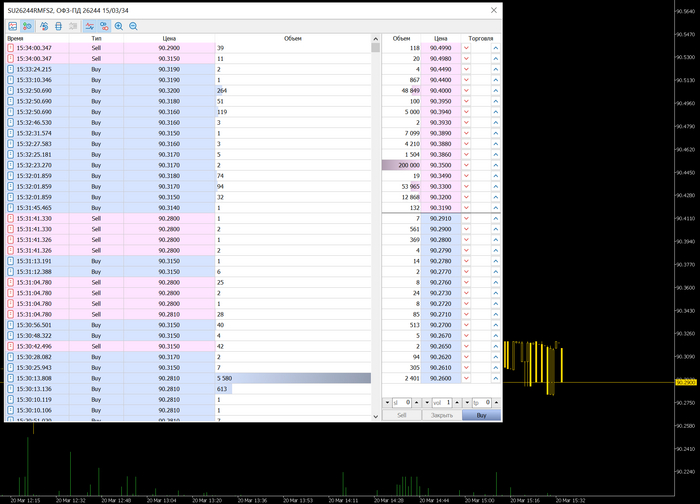Click the deals list scrollbar thumb
Image resolution: width=700 pixels, height=504 pixels.
tap(375, 47)
